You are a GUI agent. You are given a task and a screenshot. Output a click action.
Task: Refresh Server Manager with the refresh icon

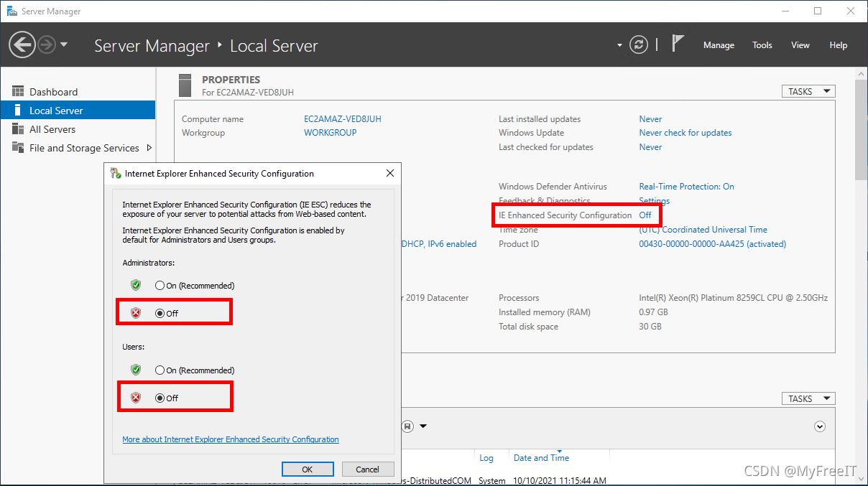(639, 45)
